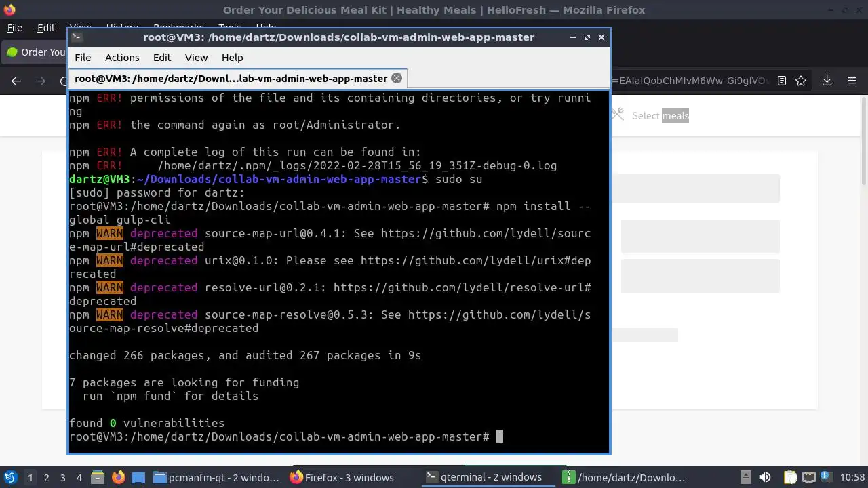Open the Help menu in qterminal

[232, 58]
